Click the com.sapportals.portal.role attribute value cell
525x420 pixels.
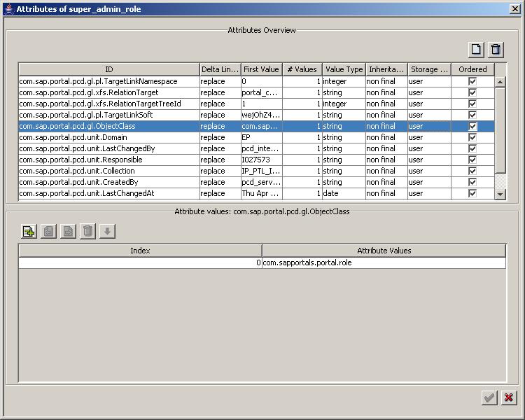coord(383,263)
